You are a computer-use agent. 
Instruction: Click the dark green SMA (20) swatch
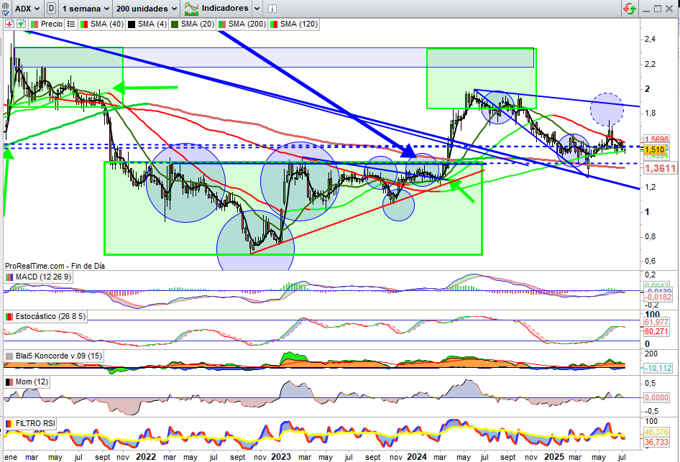coord(174,24)
